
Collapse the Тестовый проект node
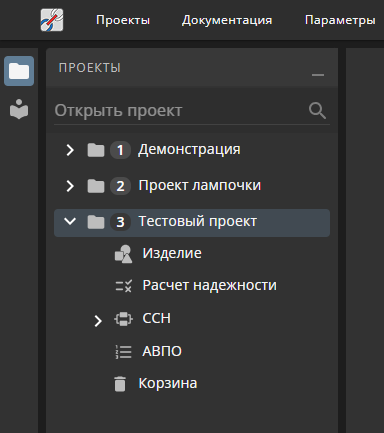(x=70, y=221)
